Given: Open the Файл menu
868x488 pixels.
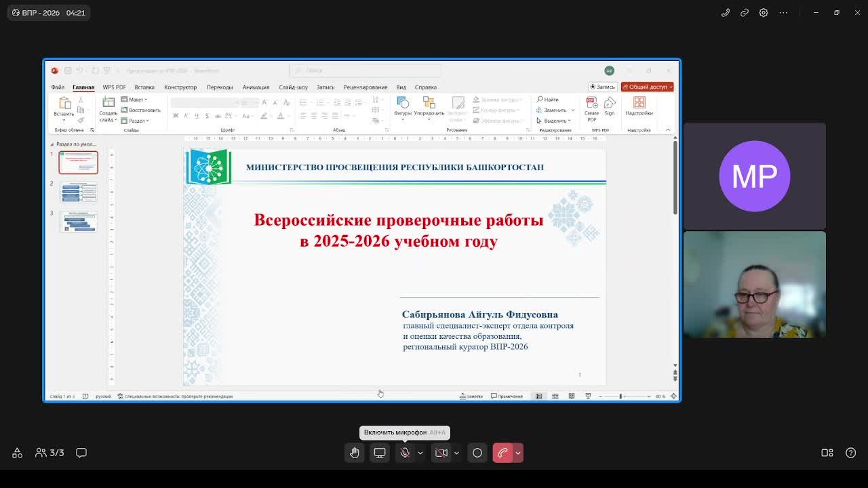Looking at the screenshot, I should point(58,87).
